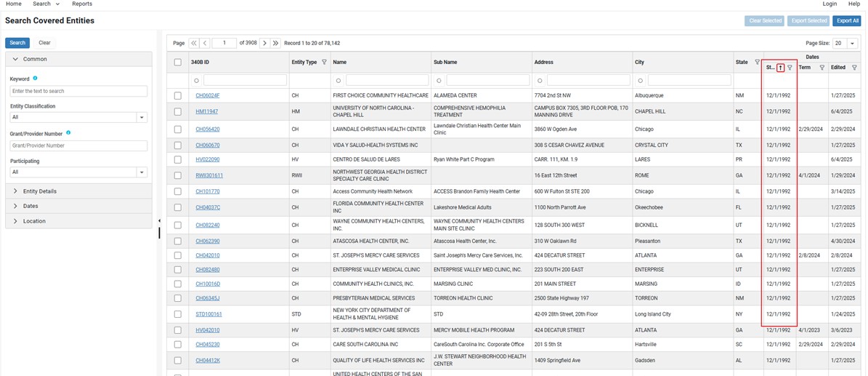Image resolution: width=868 pixels, height=376 pixels.
Task: Click the Keyword info icon
Action: coord(36,78)
